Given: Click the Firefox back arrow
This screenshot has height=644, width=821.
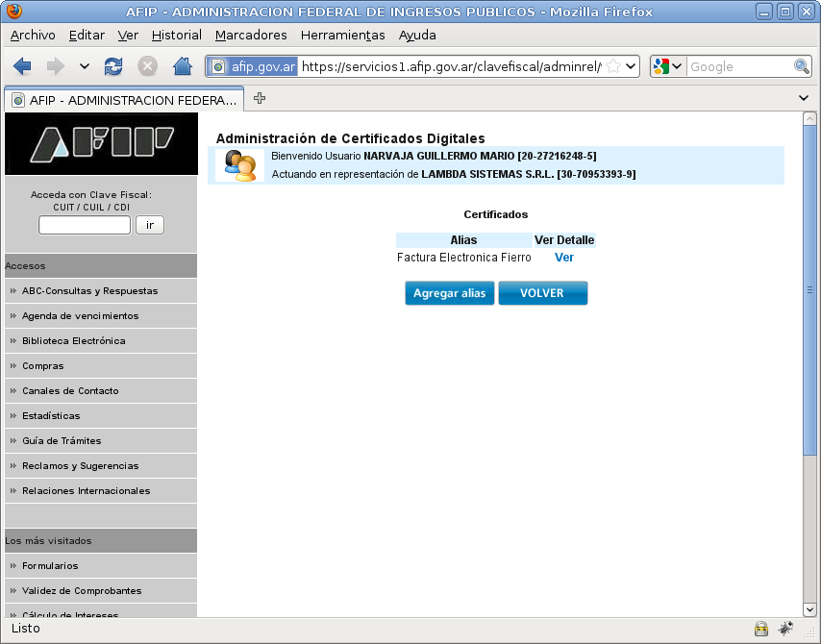Looking at the screenshot, I should click(x=22, y=66).
